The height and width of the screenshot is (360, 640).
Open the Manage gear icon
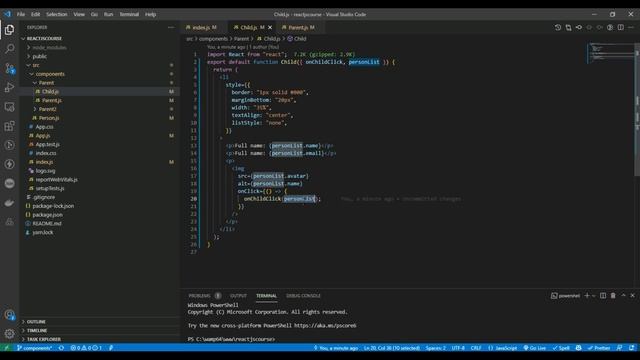[9, 334]
